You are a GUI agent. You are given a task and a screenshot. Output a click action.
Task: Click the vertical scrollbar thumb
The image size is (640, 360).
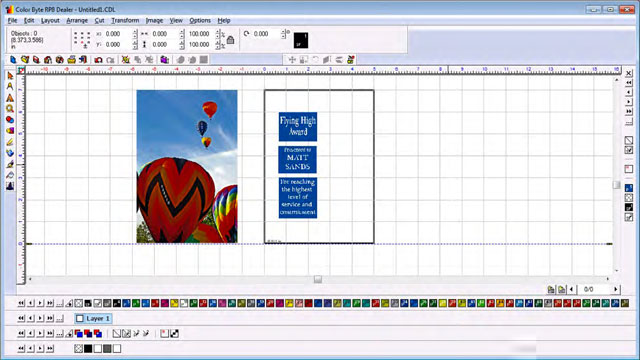616,185
